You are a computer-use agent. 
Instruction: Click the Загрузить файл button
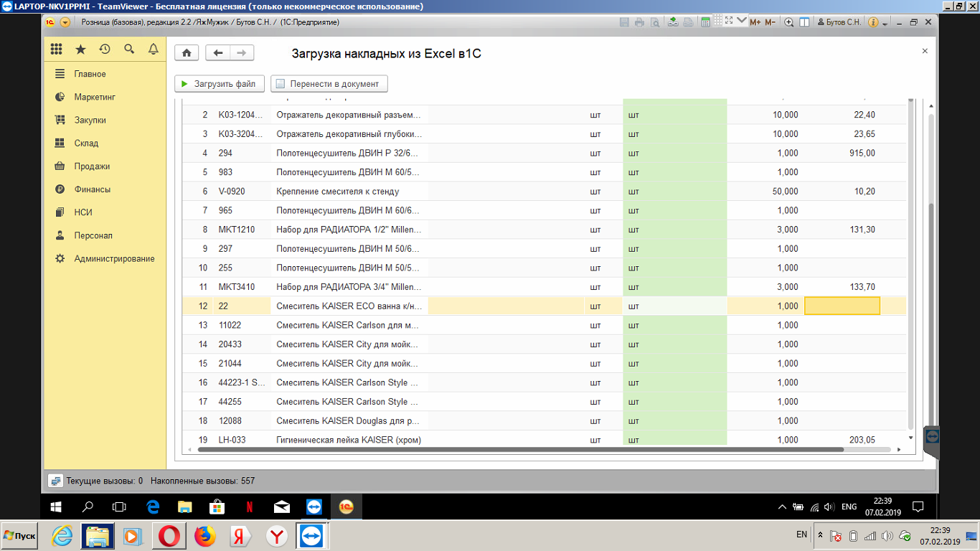[x=220, y=84]
